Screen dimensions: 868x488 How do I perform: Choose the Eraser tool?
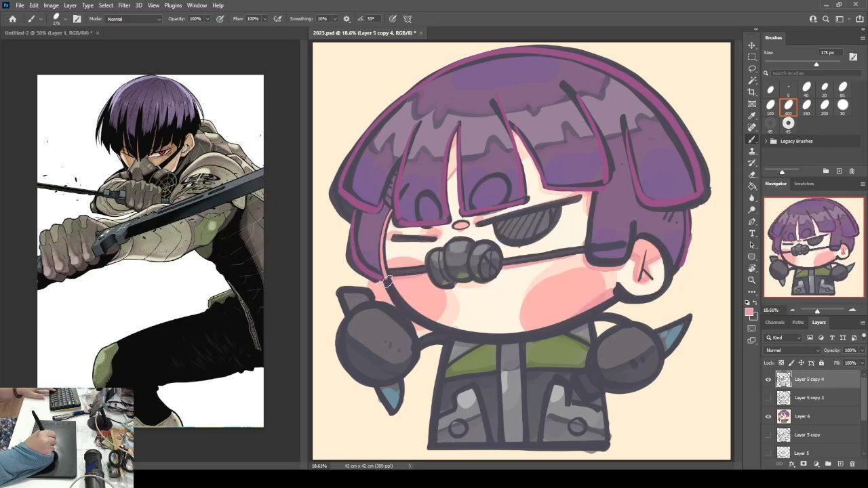(751, 174)
